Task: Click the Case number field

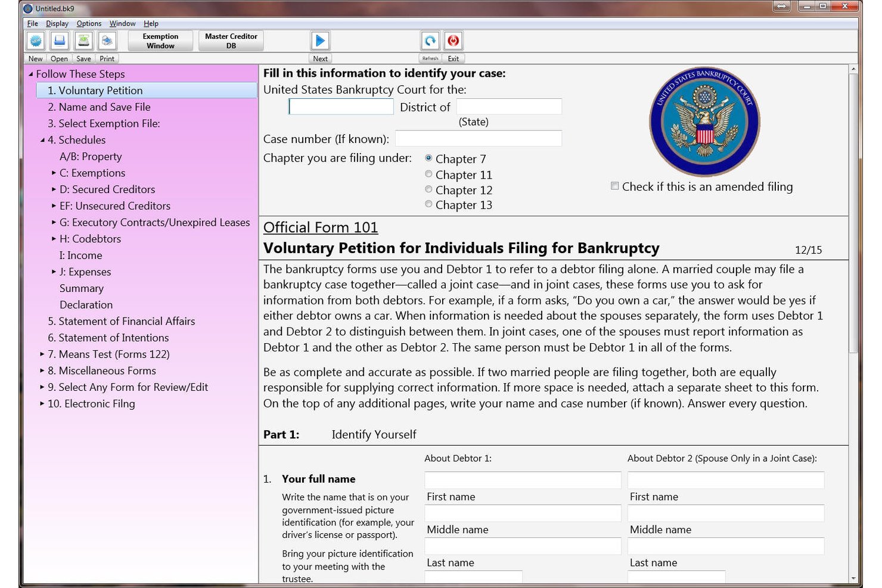Action: pyautogui.click(x=479, y=138)
